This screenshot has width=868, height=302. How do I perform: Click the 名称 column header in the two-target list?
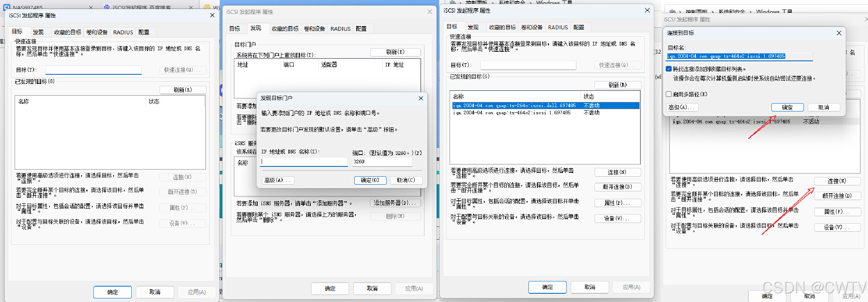pyautogui.click(x=458, y=96)
